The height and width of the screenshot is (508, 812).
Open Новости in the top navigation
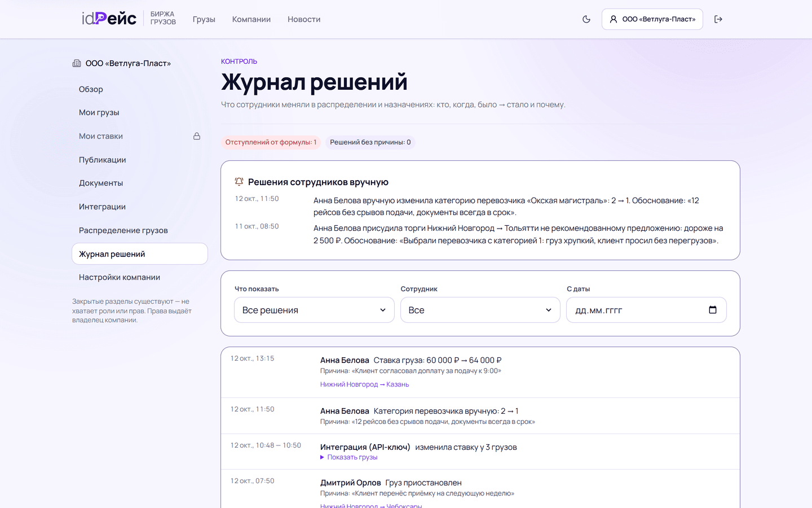[304, 19]
